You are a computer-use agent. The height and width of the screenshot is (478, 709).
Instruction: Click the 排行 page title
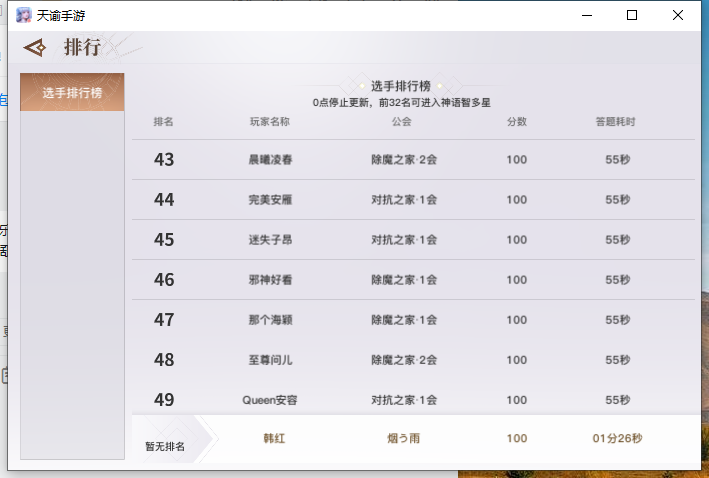coord(82,47)
